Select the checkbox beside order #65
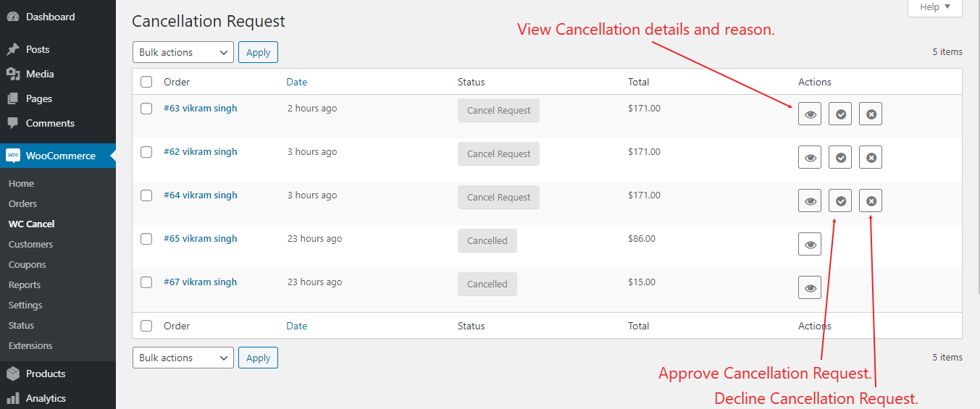980x409 pixels. (x=146, y=239)
